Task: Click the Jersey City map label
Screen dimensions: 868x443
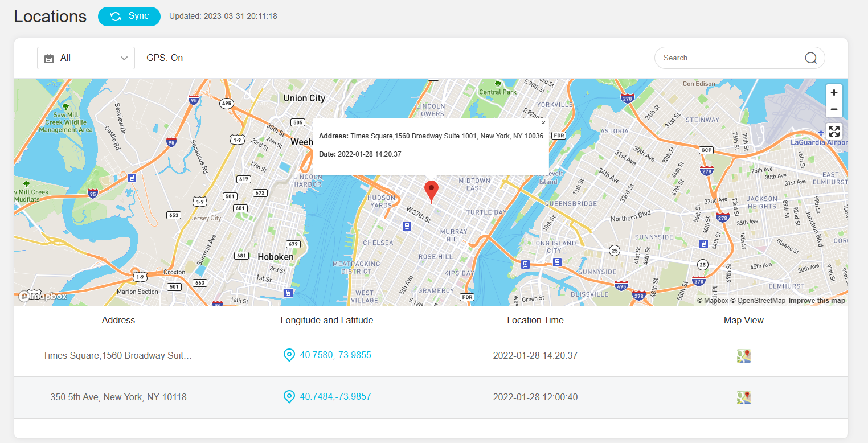Action: [206, 218]
